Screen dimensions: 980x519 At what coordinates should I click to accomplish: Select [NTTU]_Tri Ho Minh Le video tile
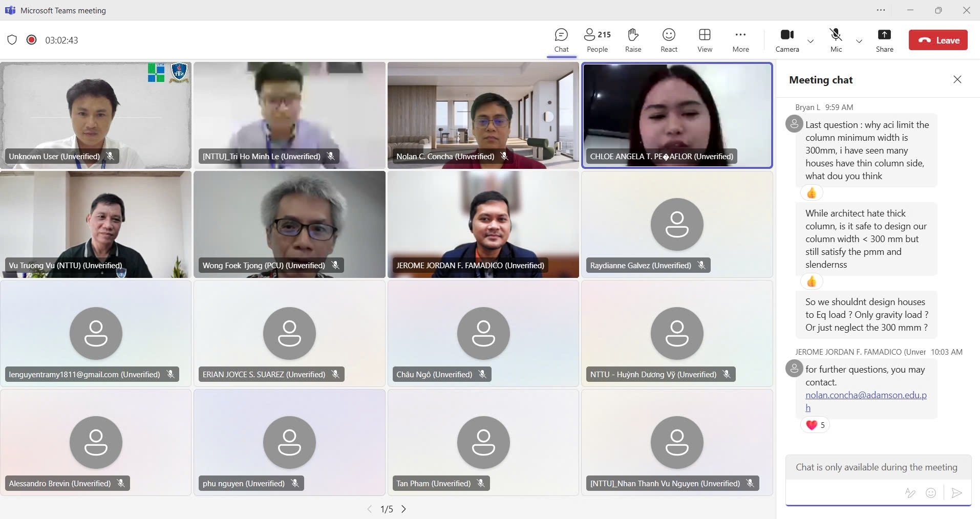coord(289,115)
